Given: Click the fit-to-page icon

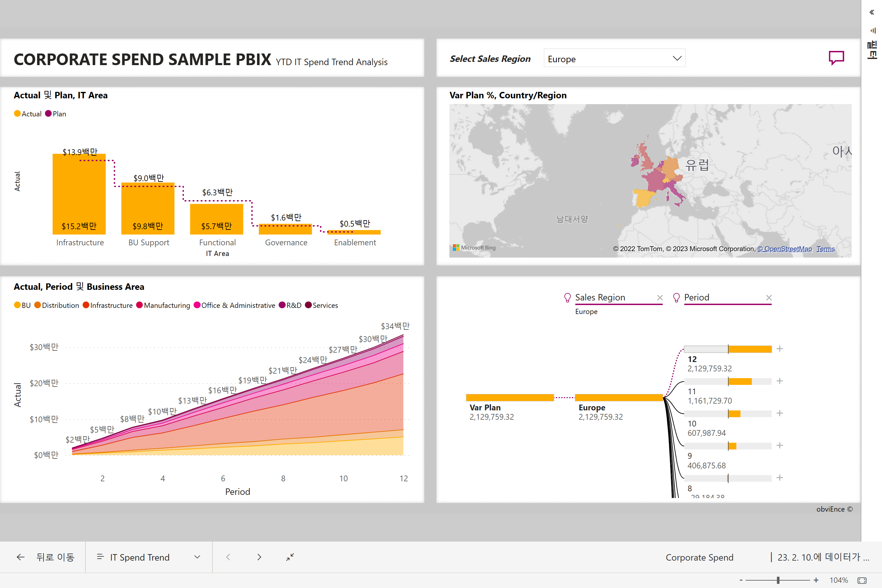Looking at the screenshot, I should [x=862, y=580].
